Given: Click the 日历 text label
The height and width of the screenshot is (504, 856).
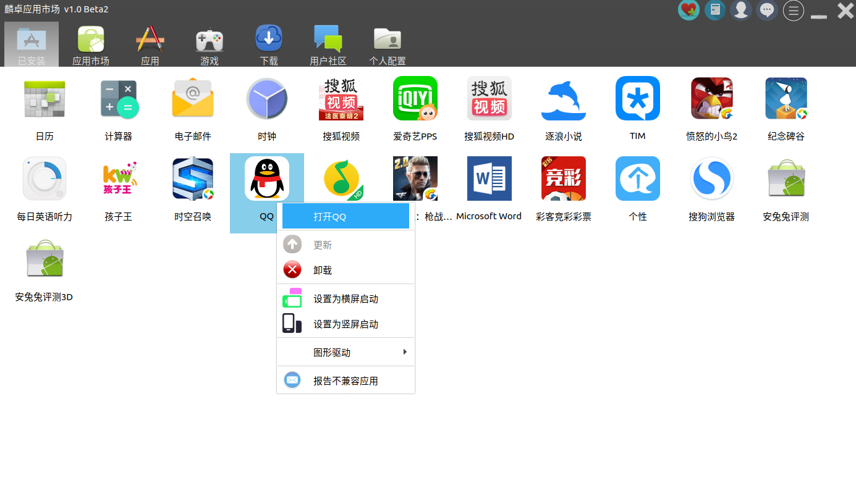Looking at the screenshot, I should (x=44, y=136).
